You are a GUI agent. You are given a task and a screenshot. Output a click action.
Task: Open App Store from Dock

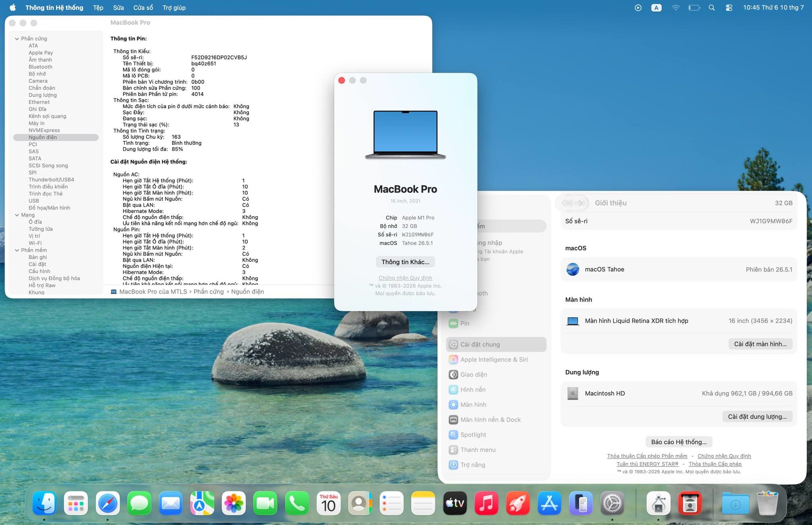[549, 503]
